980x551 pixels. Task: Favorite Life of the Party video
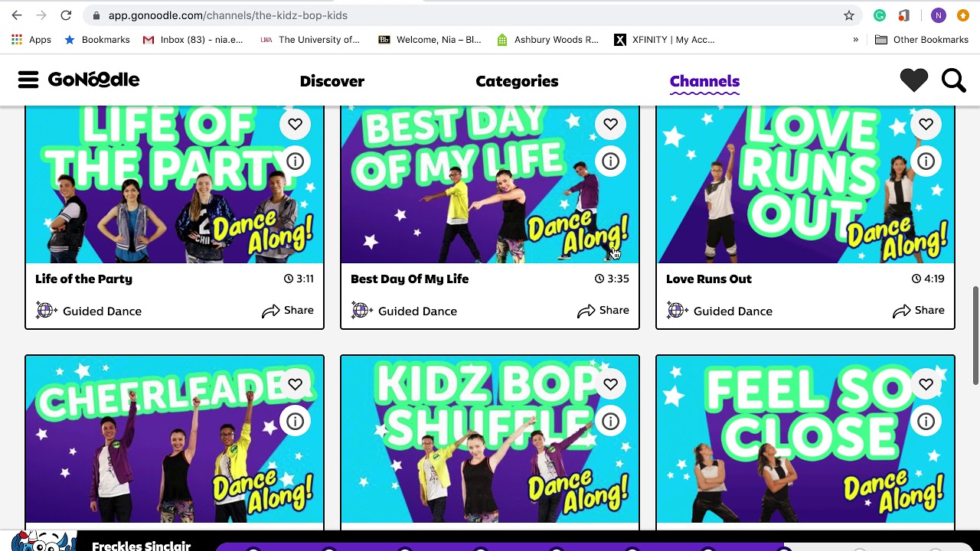[295, 124]
